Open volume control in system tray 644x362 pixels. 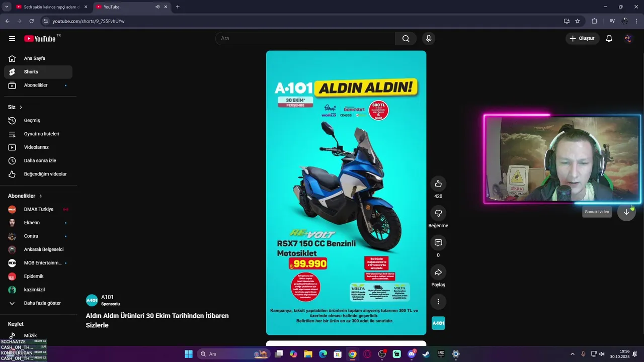coord(602,354)
